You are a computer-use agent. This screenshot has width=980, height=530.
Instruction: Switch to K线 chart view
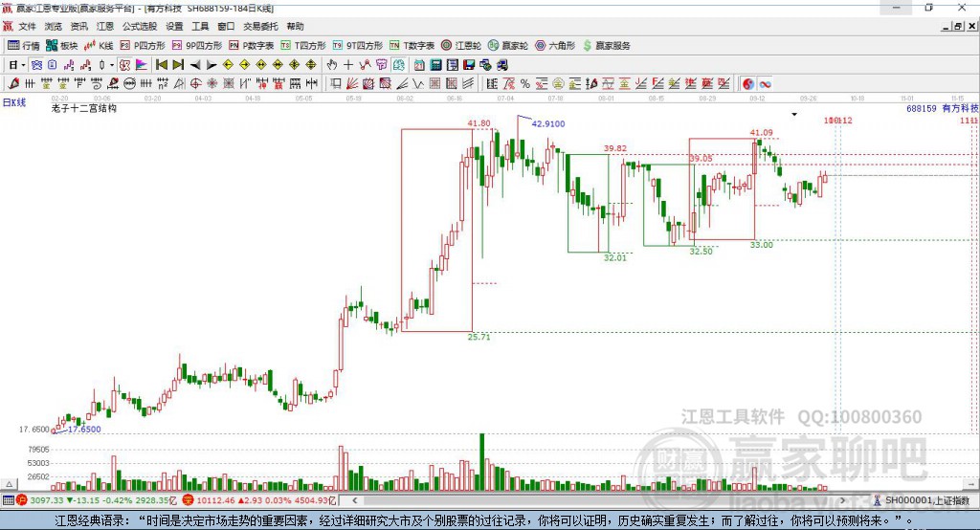pyautogui.click(x=99, y=46)
